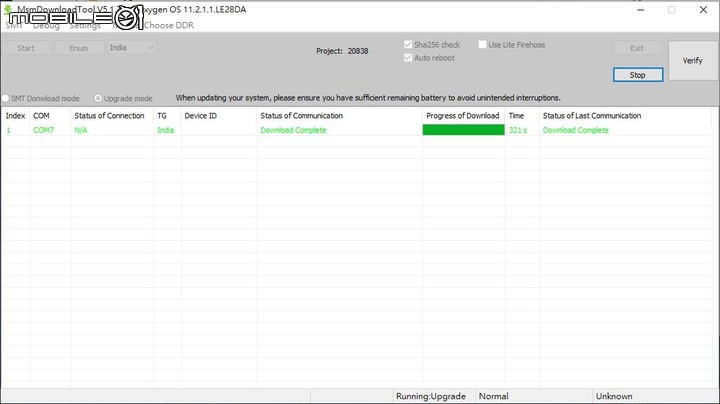
Task: Click the Enum button
Action: pyautogui.click(x=79, y=48)
